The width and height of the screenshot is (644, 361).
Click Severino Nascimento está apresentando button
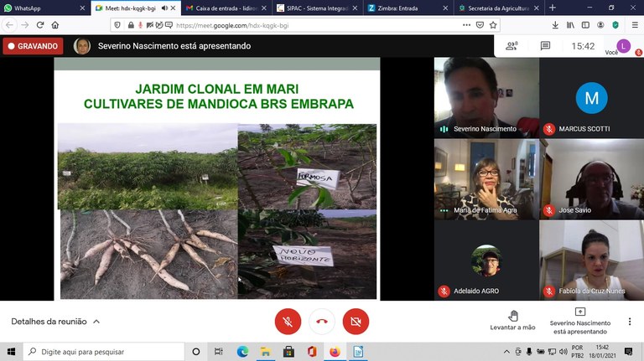click(579, 320)
